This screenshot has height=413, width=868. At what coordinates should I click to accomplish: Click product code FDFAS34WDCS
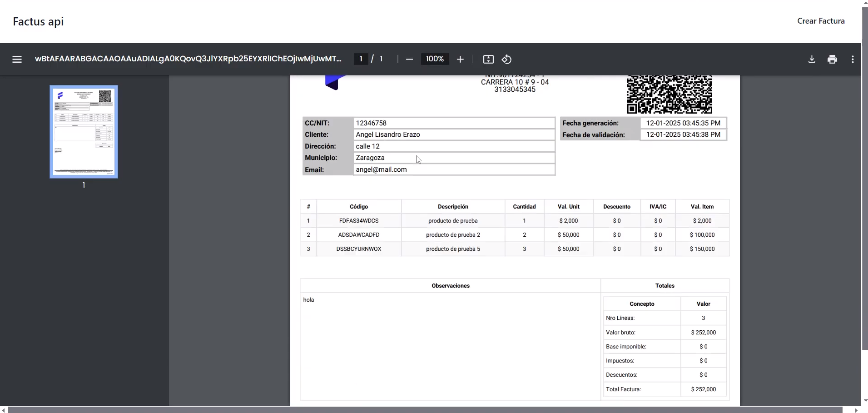pyautogui.click(x=359, y=221)
